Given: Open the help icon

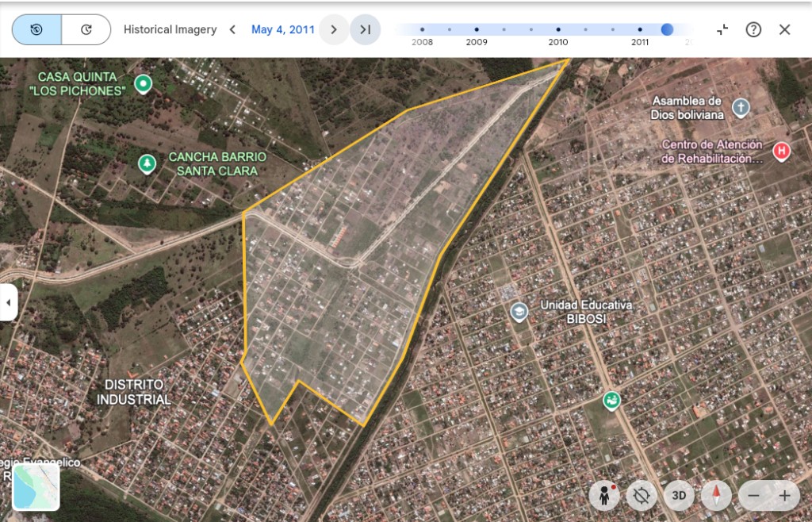Looking at the screenshot, I should [x=753, y=29].
